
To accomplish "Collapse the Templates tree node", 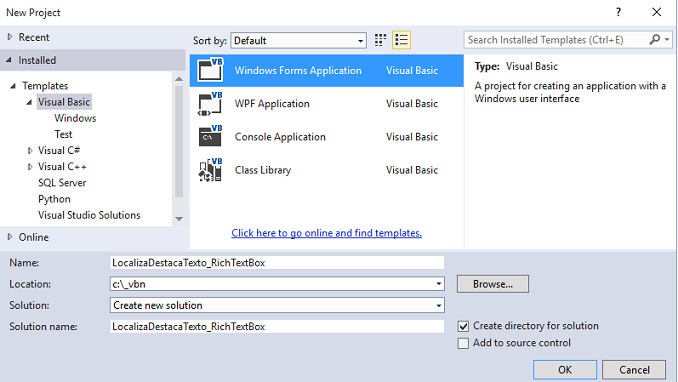I will (x=13, y=86).
